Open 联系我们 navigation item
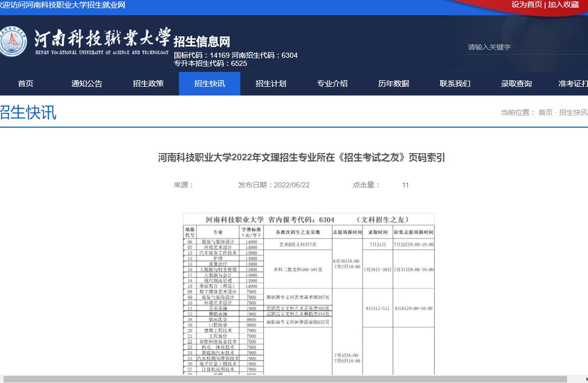 455,83
